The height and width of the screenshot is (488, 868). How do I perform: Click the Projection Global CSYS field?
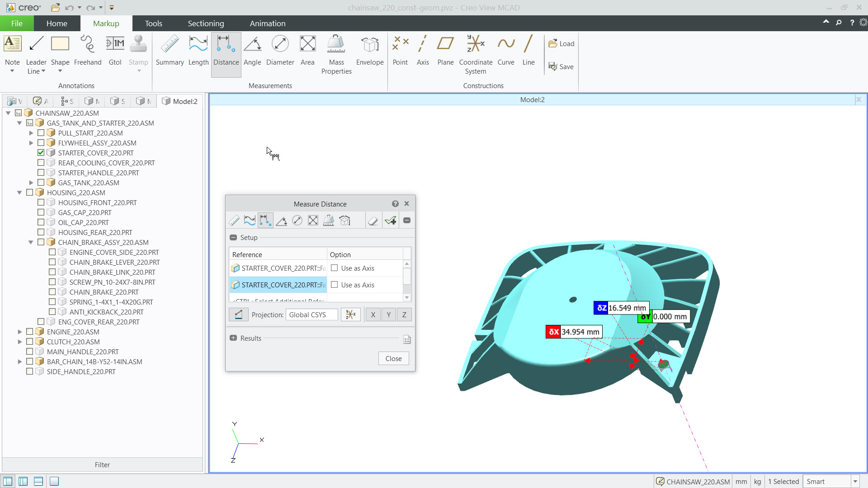pyautogui.click(x=312, y=314)
